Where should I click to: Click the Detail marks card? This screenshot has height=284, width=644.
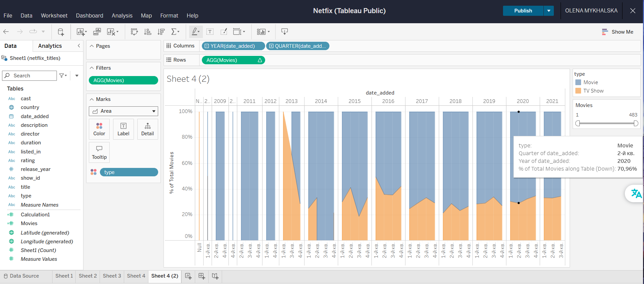click(147, 129)
